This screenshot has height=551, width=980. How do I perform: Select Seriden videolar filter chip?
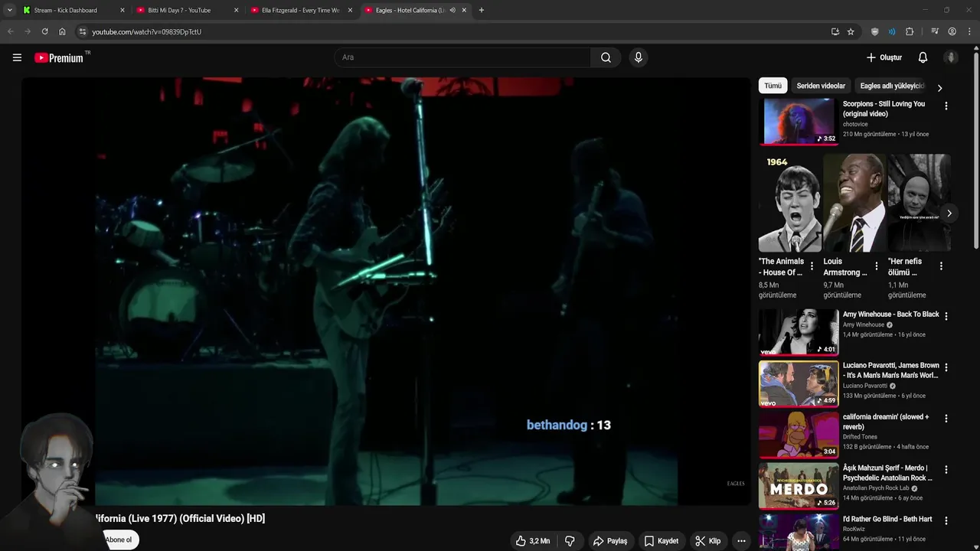coord(821,86)
